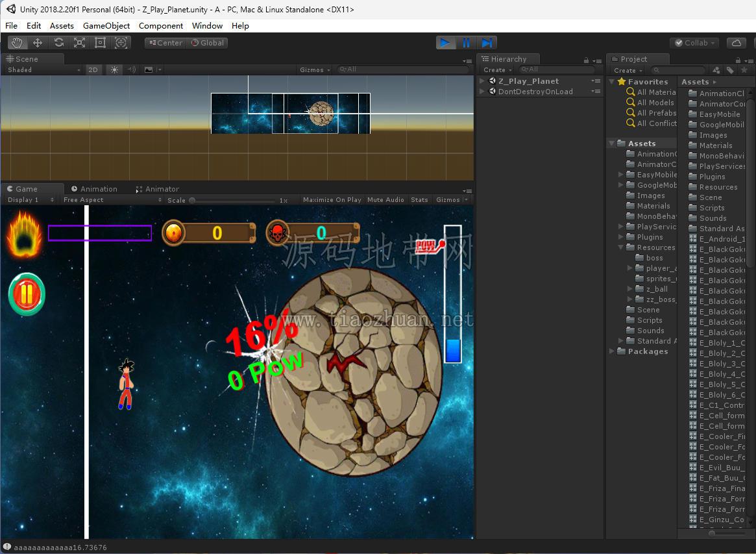Screen dimensions: 756x554
Task: Toggle pivot Center mode button
Action: (166, 43)
